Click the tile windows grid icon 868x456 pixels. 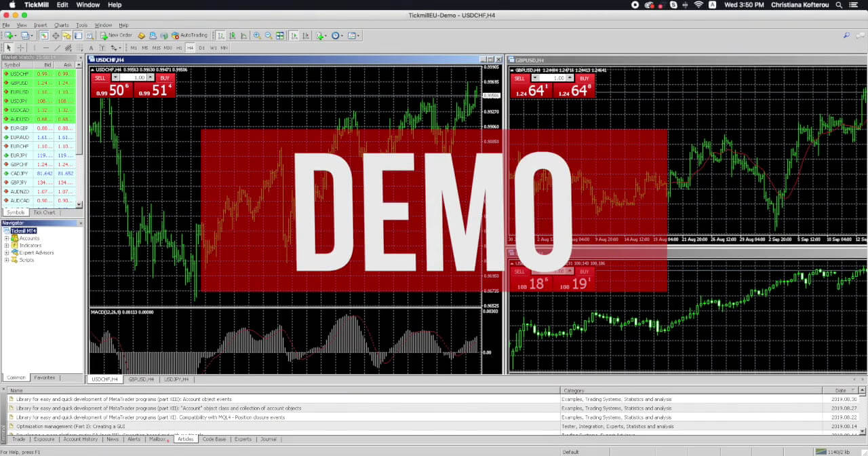280,35
